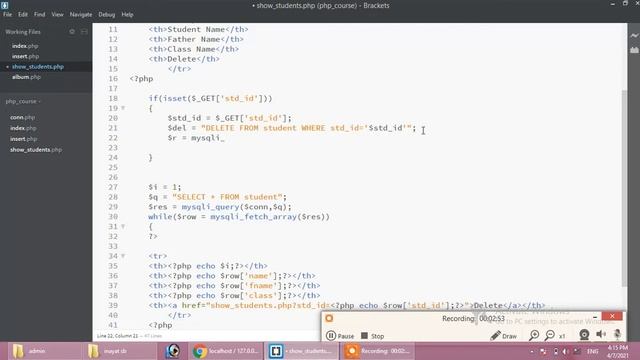Viewport: 640px width, 360px height.
Task: Open show_students.php in project tree
Action: pos(36,150)
